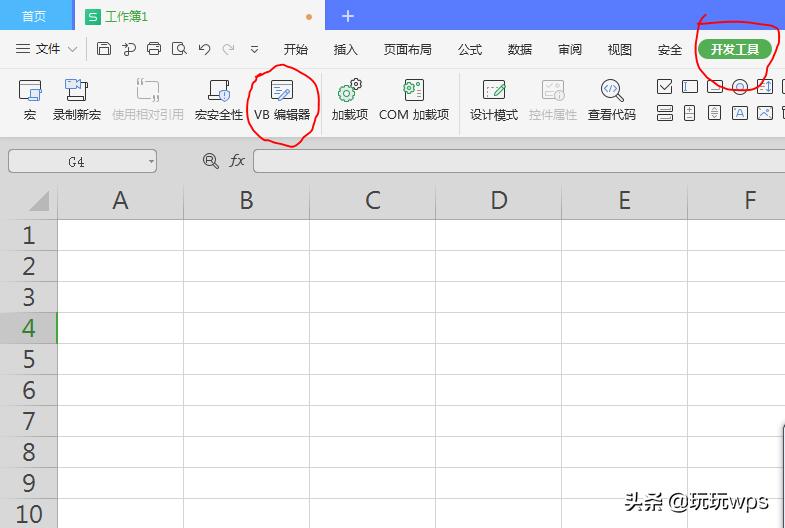Viewport: 785px width, 528px height.
Task: Select column D header
Action: tap(499, 201)
